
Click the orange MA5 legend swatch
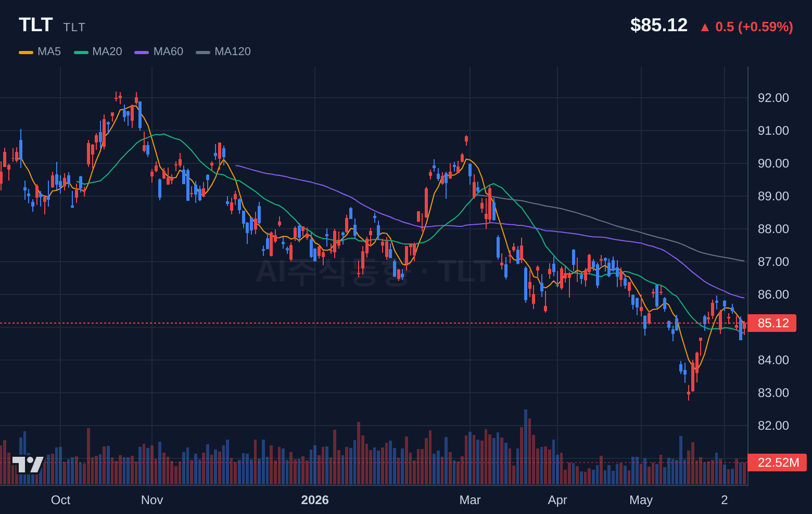[x=26, y=52]
